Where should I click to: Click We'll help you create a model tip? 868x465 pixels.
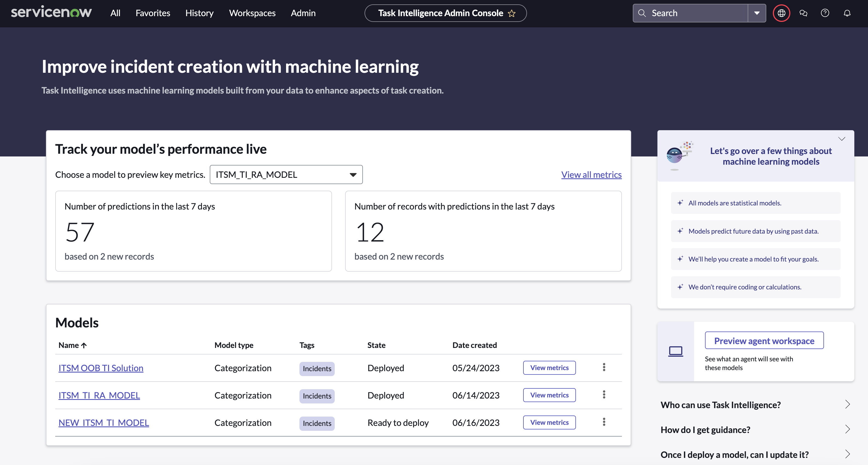pos(755,259)
